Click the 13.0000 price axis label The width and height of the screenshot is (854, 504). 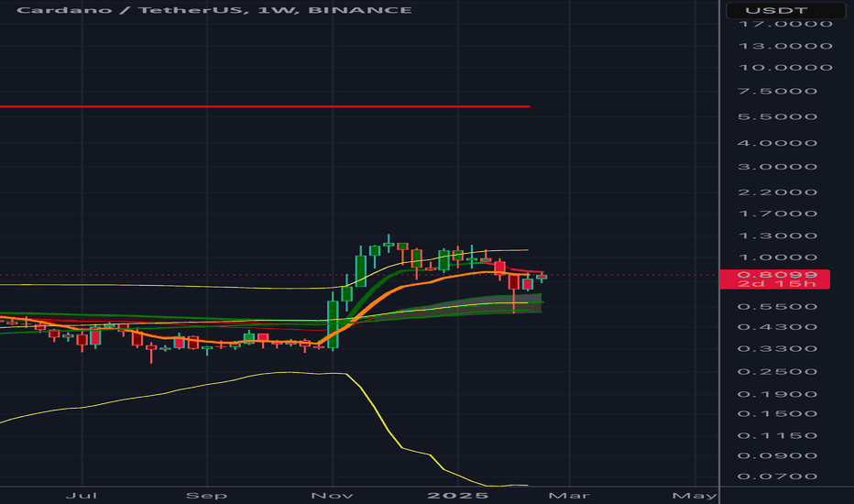click(x=785, y=47)
